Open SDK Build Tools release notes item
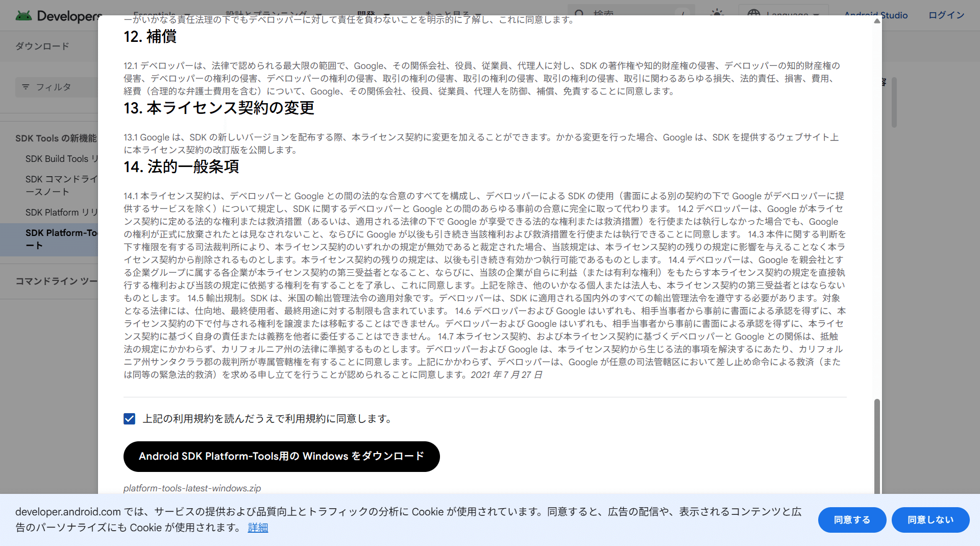 click(61, 159)
